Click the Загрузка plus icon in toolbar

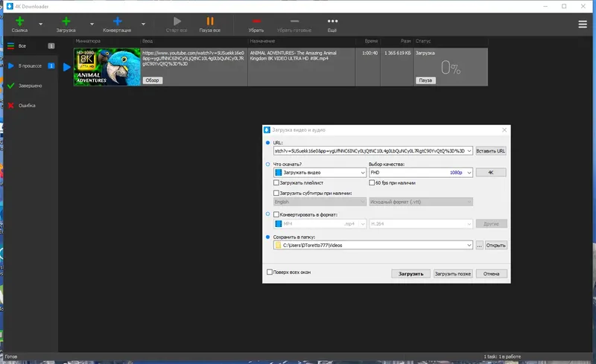pos(66,22)
